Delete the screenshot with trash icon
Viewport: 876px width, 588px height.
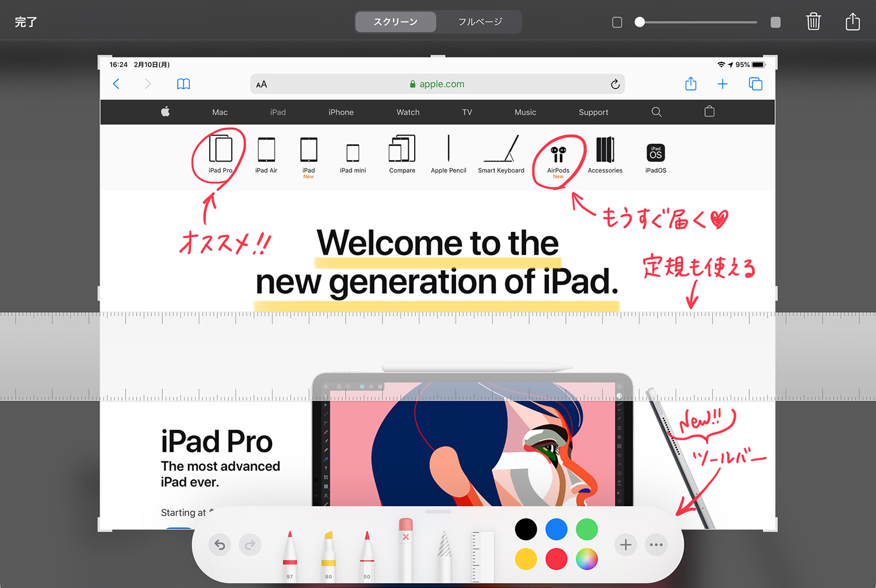click(x=813, y=22)
